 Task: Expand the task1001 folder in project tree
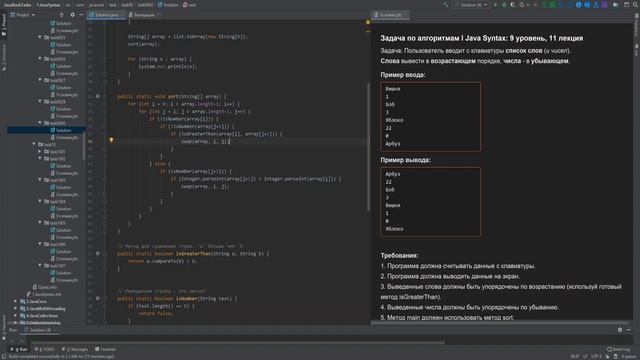pos(40,151)
